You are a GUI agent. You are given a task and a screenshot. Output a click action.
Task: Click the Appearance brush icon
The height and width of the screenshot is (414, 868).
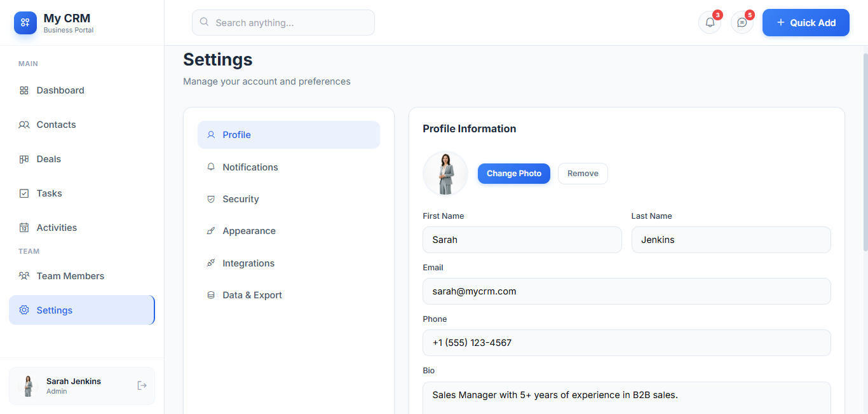coord(211,231)
